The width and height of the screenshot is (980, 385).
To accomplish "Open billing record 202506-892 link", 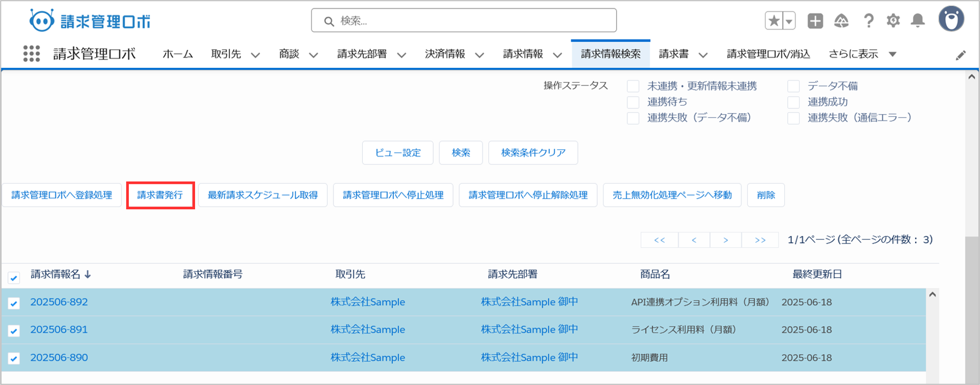I will [x=59, y=302].
